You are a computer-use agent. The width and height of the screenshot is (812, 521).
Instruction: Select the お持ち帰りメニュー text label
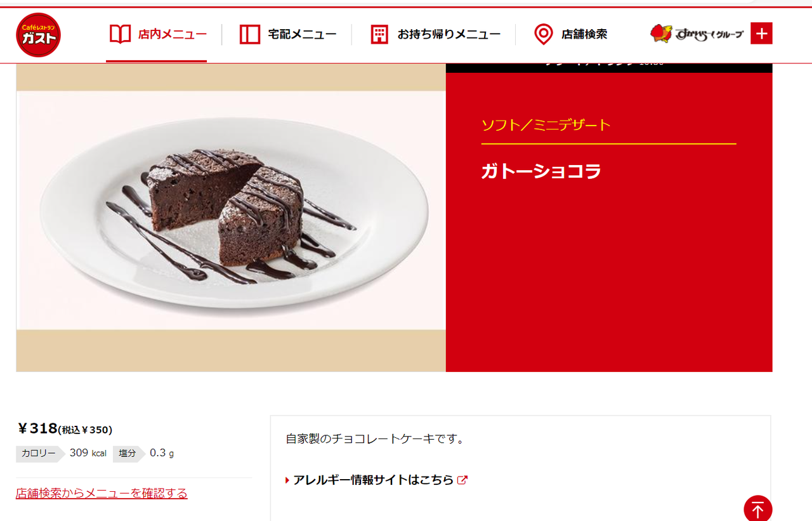[449, 34]
